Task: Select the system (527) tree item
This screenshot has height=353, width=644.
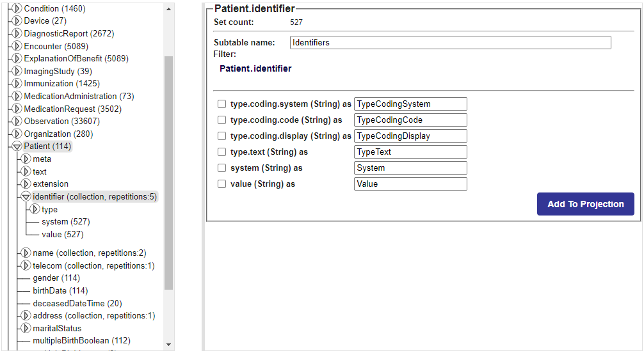Action: tap(66, 222)
